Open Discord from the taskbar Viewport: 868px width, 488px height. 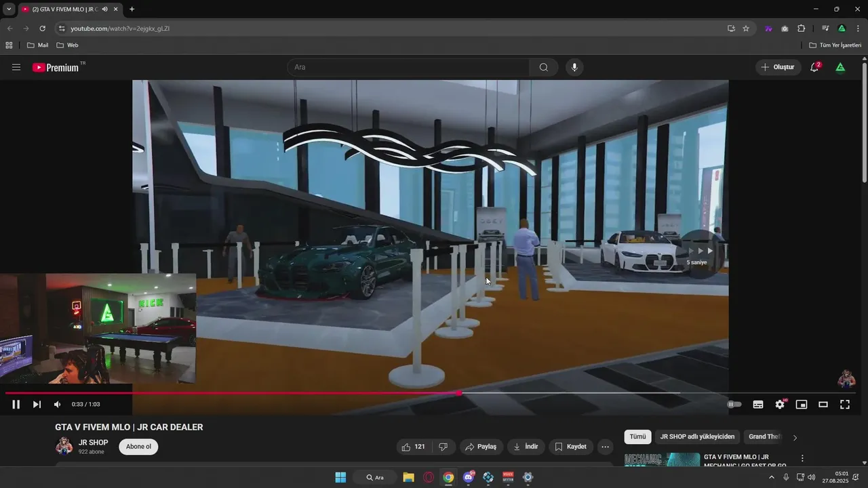tap(468, 477)
